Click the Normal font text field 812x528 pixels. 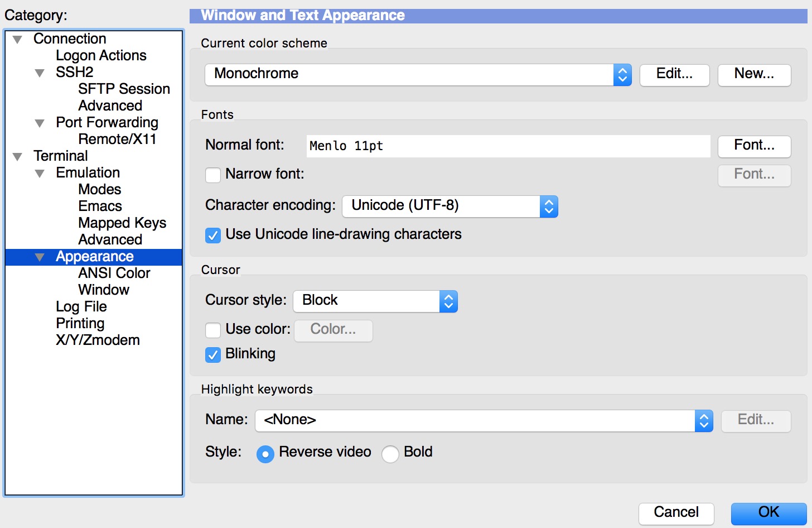click(x=508, y=146)
